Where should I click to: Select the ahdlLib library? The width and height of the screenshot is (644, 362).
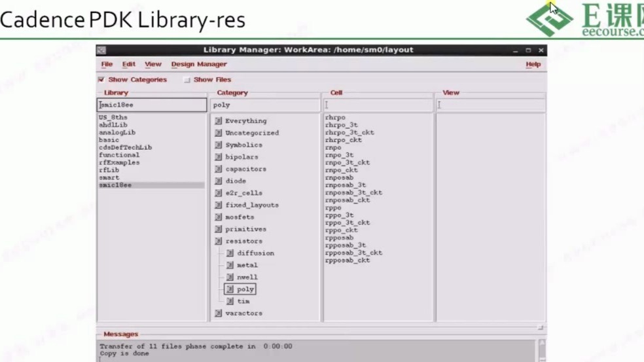[x=113, y=125]
